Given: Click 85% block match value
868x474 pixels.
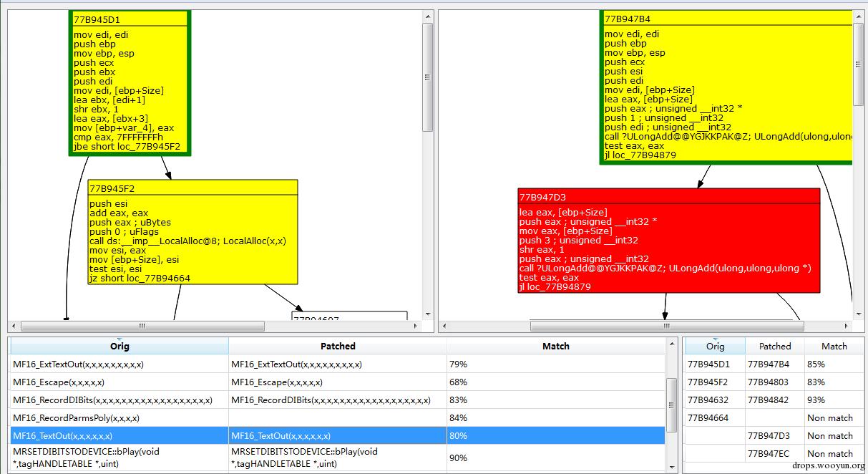Looking at the screenshot, I should 834,364.
